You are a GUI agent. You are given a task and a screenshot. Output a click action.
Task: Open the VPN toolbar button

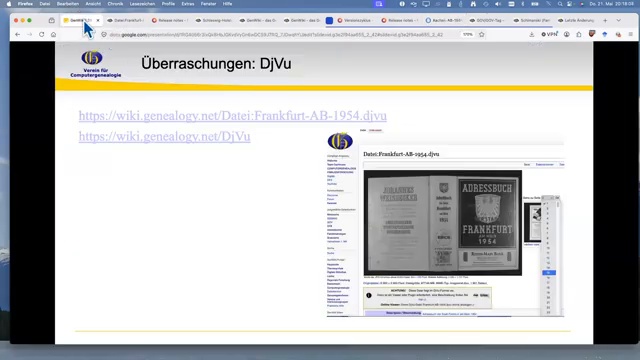(549, 35)
